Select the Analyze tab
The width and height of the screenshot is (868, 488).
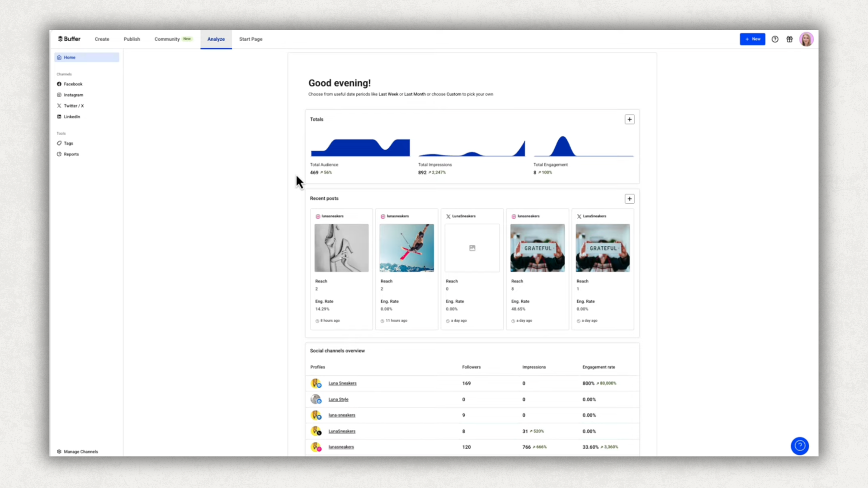[216, 39]
